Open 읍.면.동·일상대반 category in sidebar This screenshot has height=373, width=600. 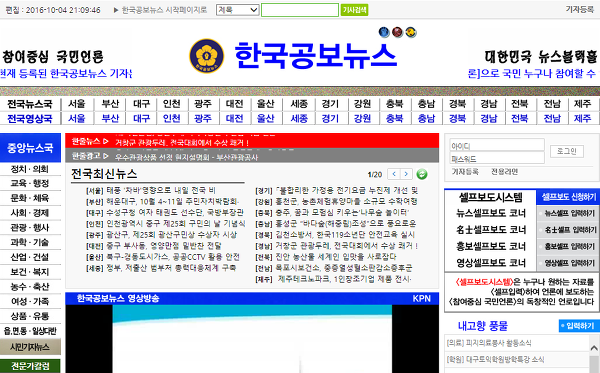(30, 331)
